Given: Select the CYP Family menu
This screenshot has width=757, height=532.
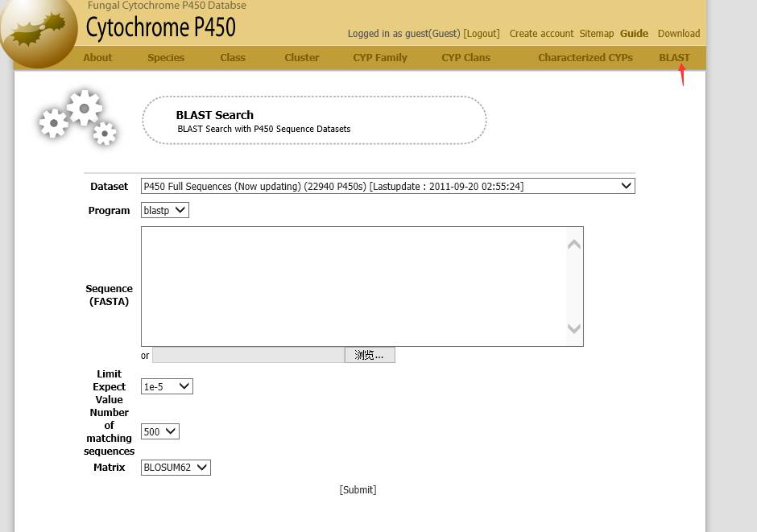Looking at the screenshot, I should (x=380, y=57).
